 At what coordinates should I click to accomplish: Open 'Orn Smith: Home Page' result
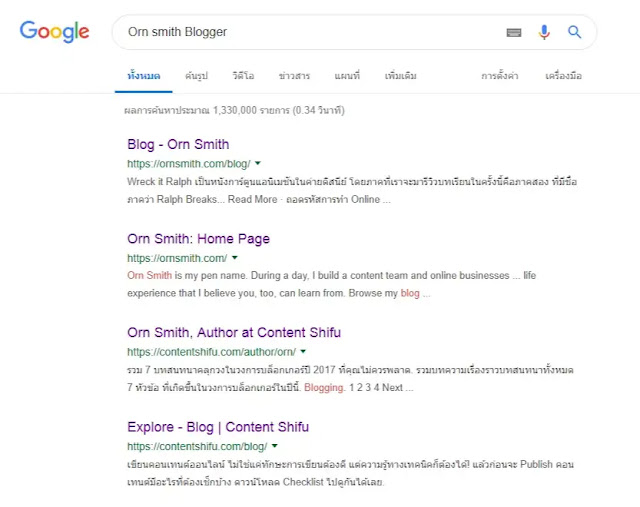coord(198,239)
